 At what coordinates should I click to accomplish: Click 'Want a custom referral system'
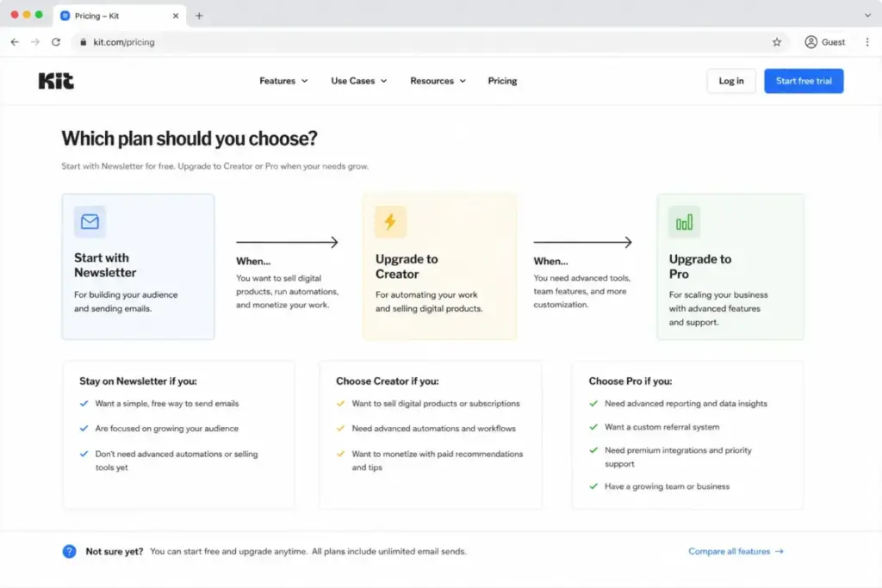(661, 427)
